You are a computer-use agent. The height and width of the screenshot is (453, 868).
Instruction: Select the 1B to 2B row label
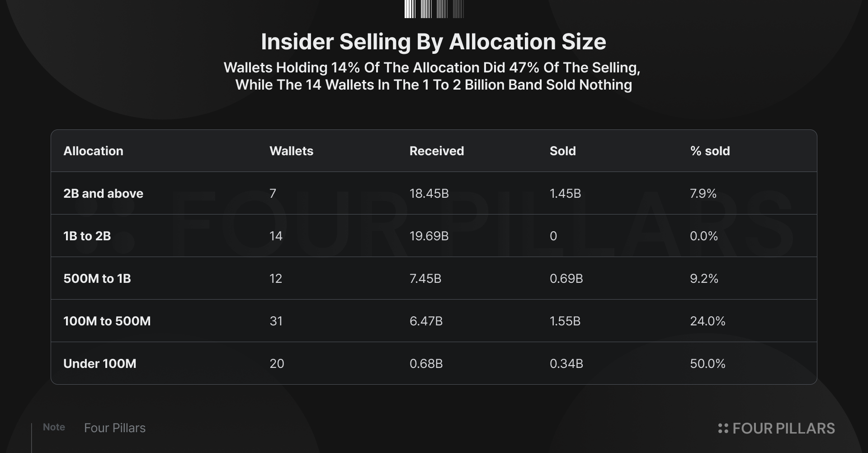pyautogui.click(x=87, y=236)
